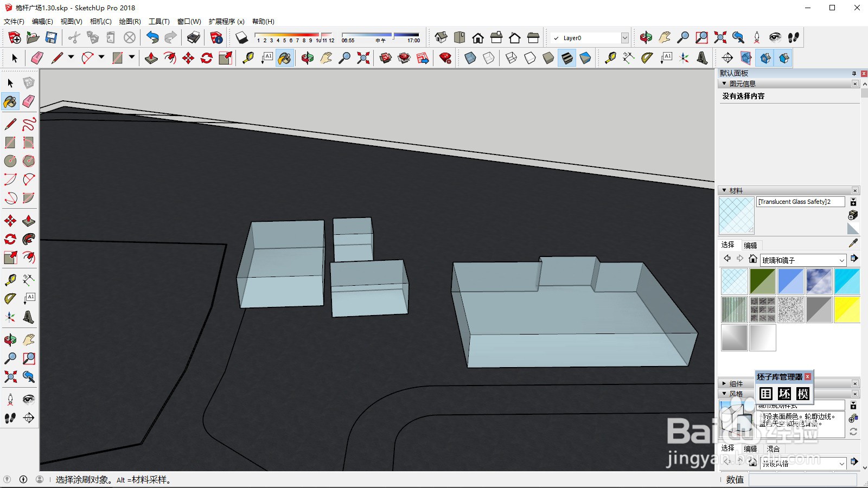Open the Extension Manager icon
This screenshot has height=488, width=868.
[x=445, y=58]
